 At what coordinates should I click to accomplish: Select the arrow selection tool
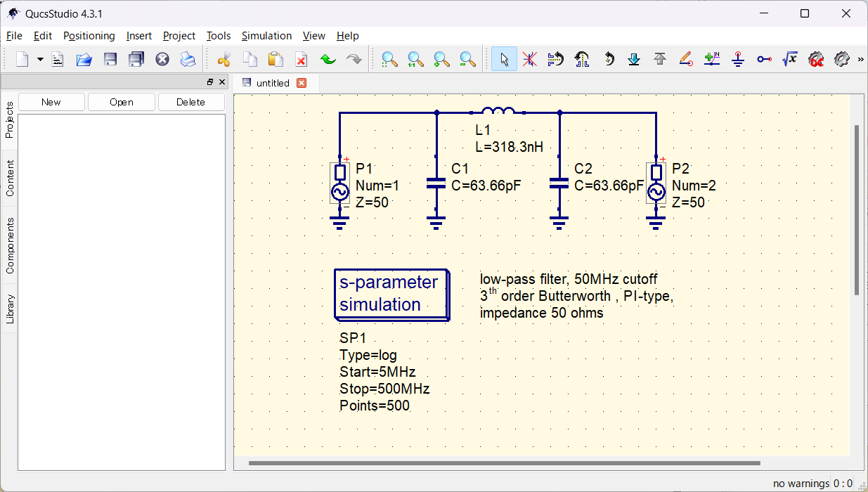tap(503, 59)
